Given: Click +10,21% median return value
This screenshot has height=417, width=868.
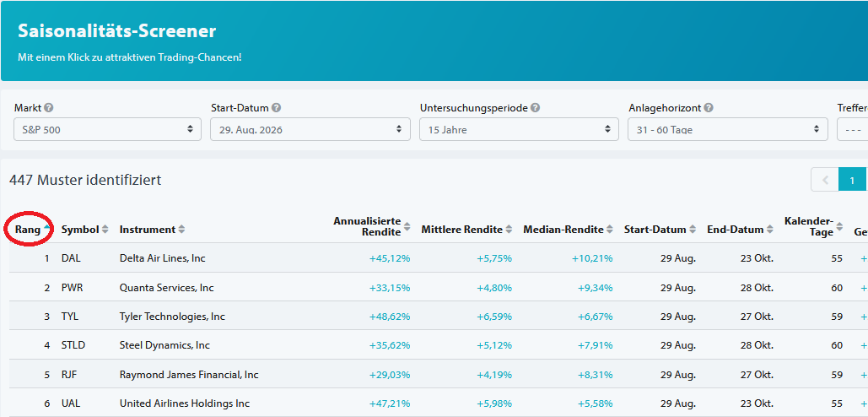Looking at the screenshot, I should tap(593, 258).
